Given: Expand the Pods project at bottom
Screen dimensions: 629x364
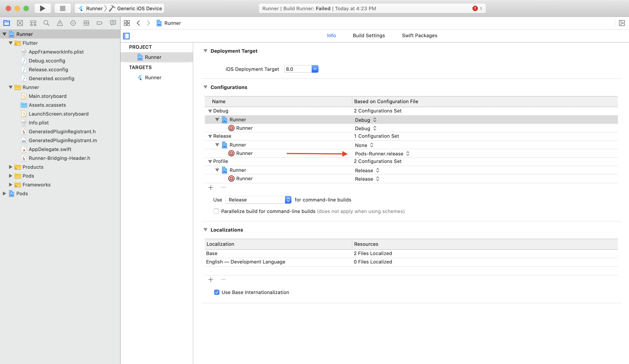Looking at the screenshot, I should pyautogui.click(x=4, y=194).
